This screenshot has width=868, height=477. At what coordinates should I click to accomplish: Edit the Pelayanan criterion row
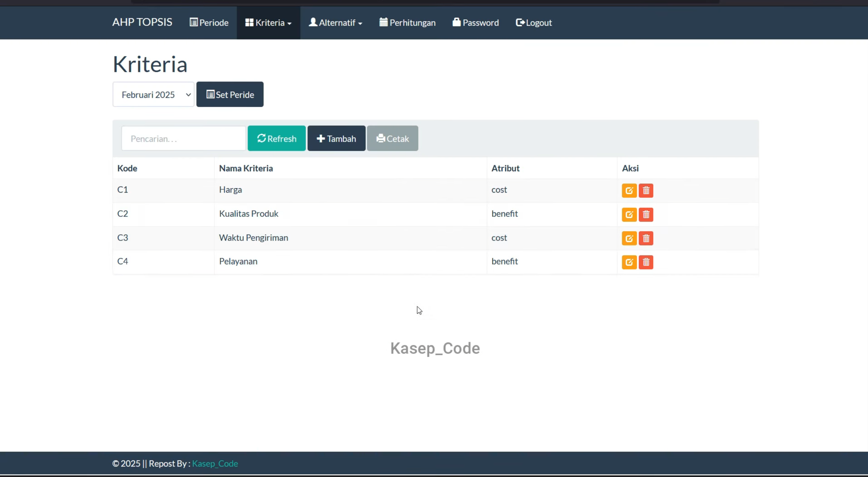[629, 262]
